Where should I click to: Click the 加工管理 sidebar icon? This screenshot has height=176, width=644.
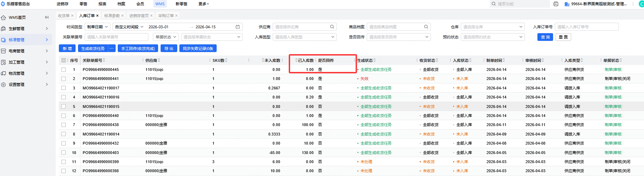point(3,62)
